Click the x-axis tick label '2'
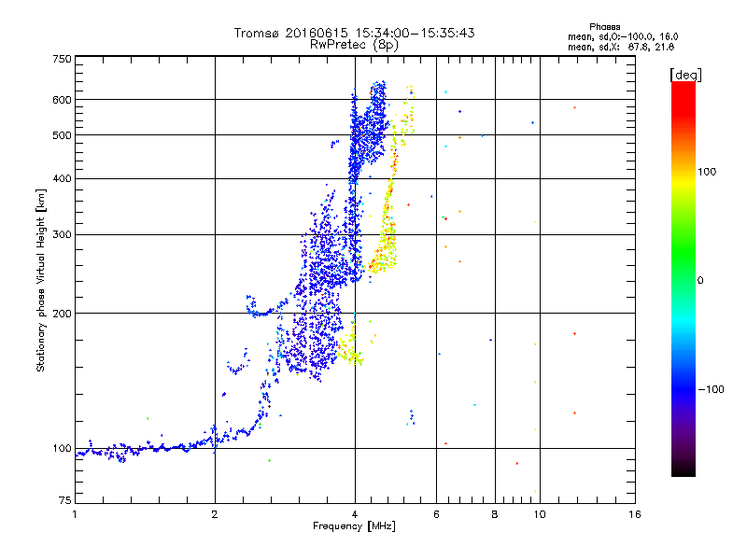The width and height of the screenshot is (747, 560). point(215,514)
